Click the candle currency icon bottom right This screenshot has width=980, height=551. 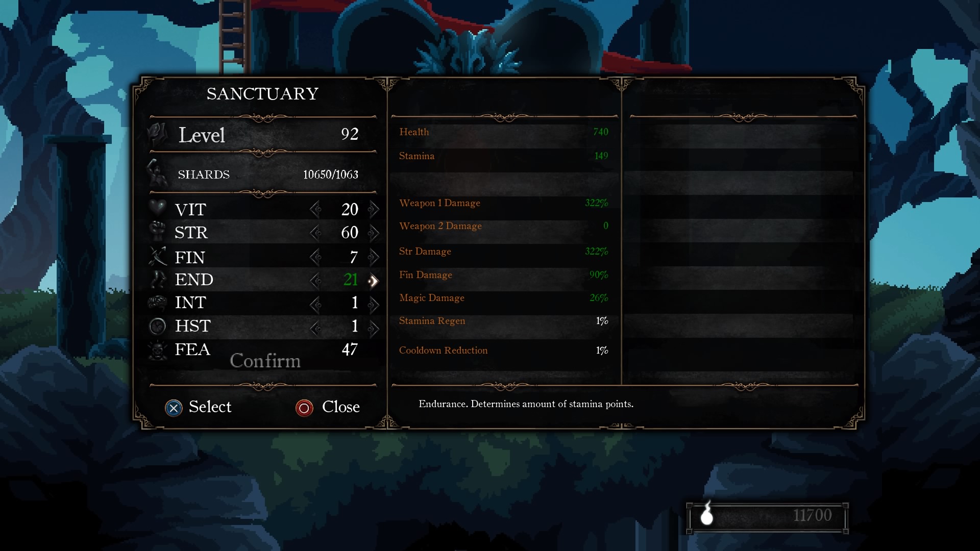[x=706, y=515]
